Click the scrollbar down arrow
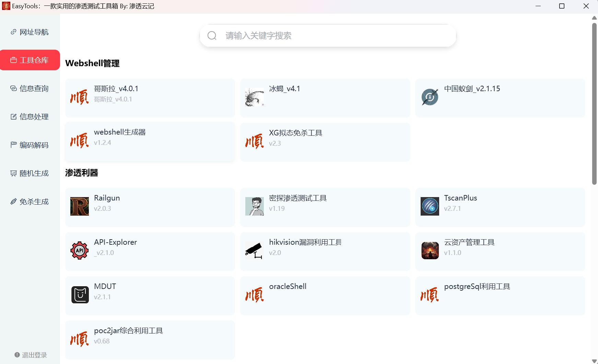The height and width of the screenshot is (364, 598). (x=594, y=360)
